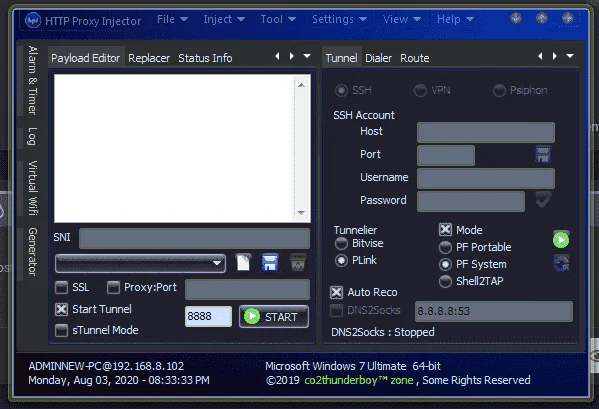Switch to the Replacer tab
This screenshot has width=599, height=409.
[x=149, y=58]
